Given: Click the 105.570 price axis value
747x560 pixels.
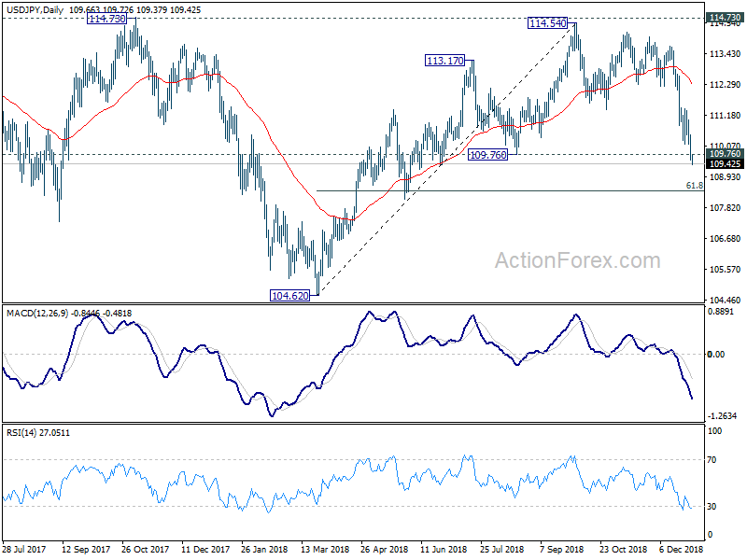Looking at the screenshot, I should (726, 269).
